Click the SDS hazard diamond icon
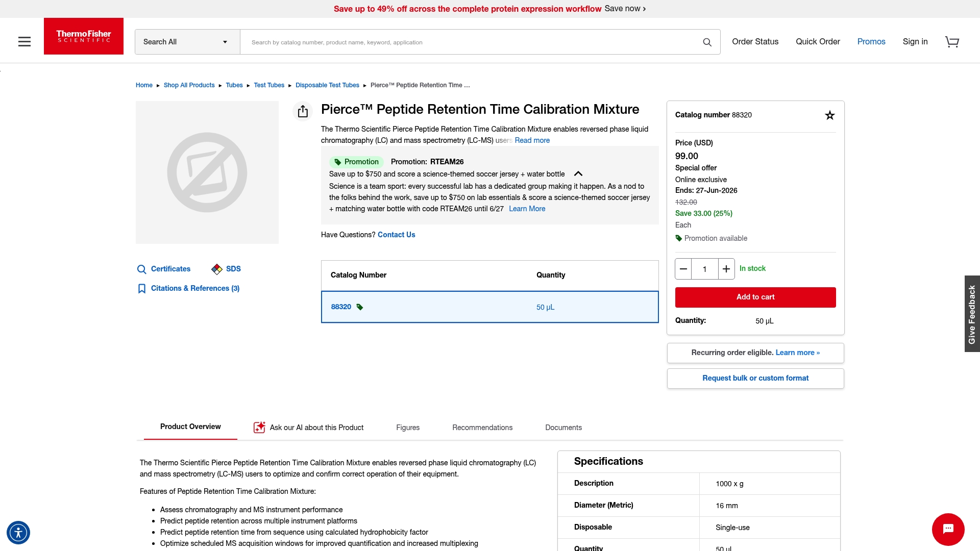The width and height of the screenshot is (980, 551). [217, 269]
